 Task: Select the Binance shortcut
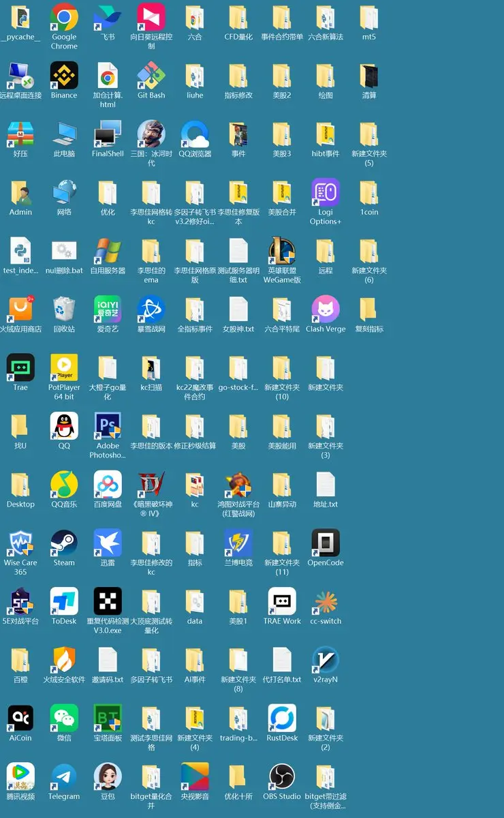coord(64,76)
